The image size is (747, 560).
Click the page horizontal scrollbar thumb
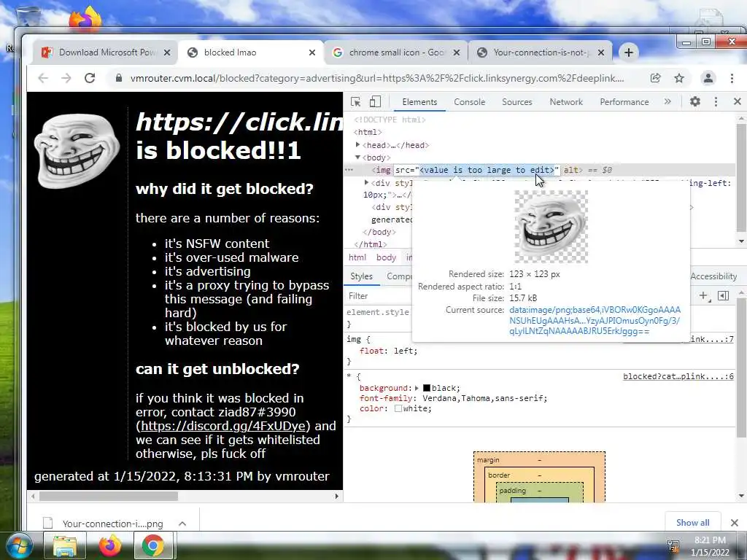pos(109,496)
